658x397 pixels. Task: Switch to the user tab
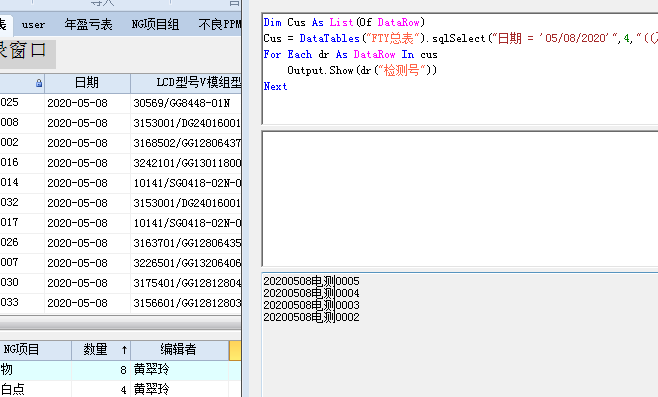point(33,25)
